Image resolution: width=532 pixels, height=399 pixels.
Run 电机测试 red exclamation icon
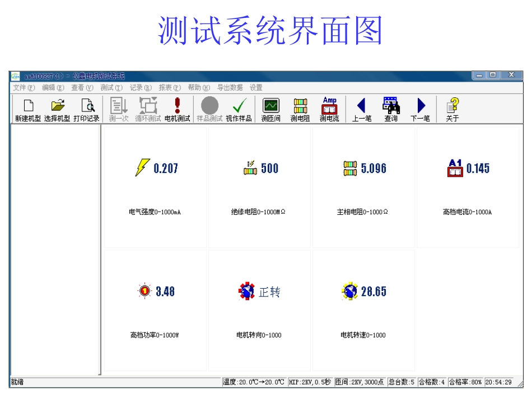click(x=177, y=105)
